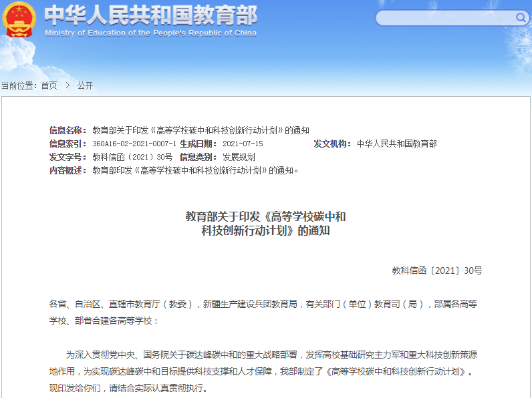The image size is (532, 398).
Task: Click issuing agency 中华人民共和国教育部 value
Action: [x=396, y=144]
